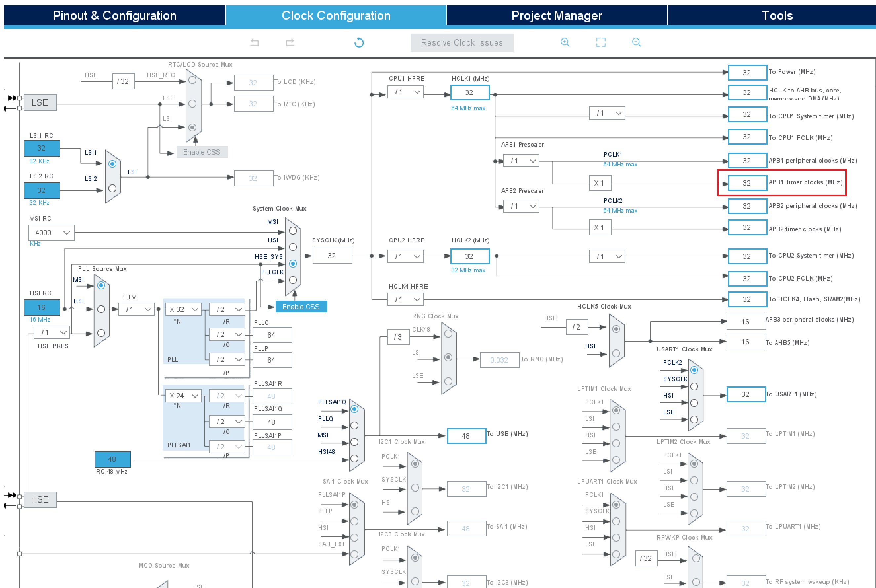
Task: Click the HCLK1 (MHz) value field
Action: point(469,92)
